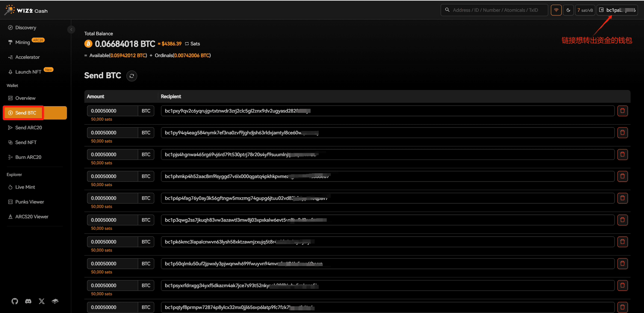The width and height of the screenshot is (644, 313).
Task: Edit recipient address bc1phmkp4h52
Action: [388, 176]
